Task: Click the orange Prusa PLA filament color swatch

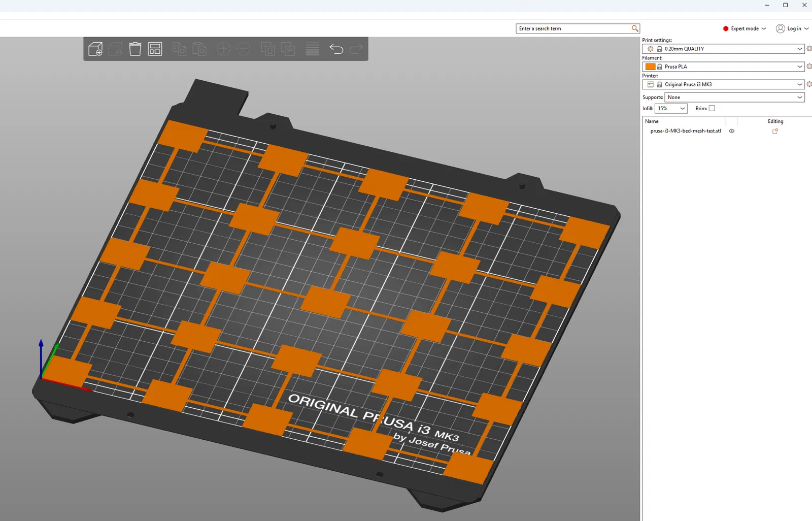Action: pyautogui.click(x=650, y=67)
